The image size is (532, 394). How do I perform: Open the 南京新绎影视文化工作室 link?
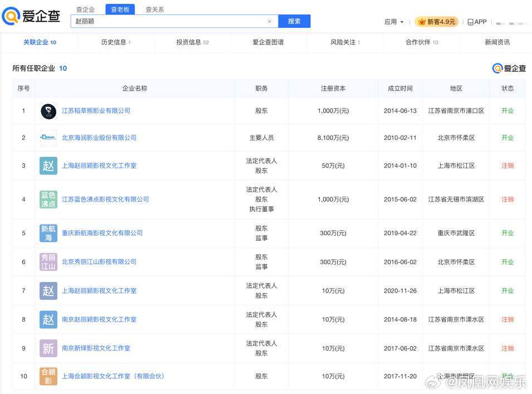point(96,348)
